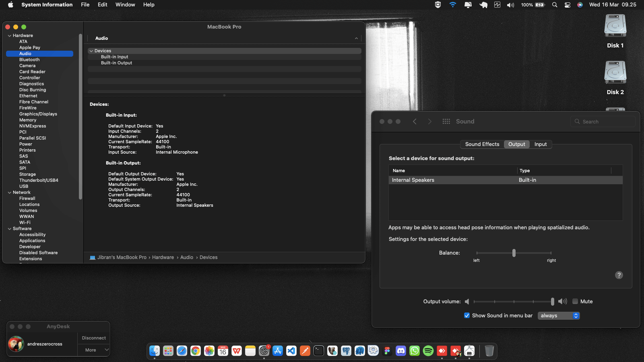Open the Sound preferences help button

click(x=619, y=275)
